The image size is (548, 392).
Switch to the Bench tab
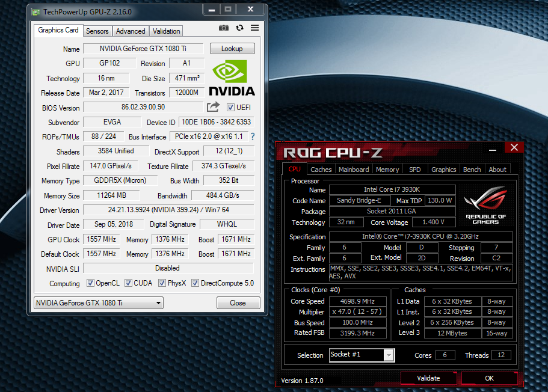pyautogui.click(x=472, y=170)
